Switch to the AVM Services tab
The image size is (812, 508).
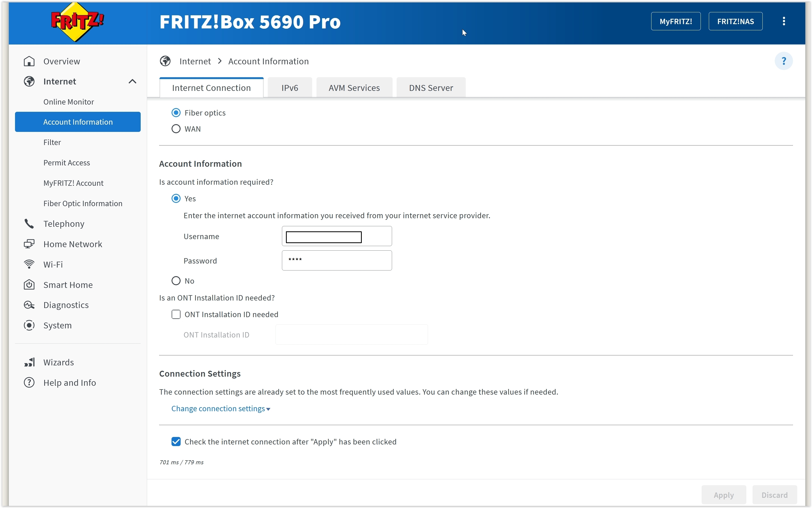354,88
